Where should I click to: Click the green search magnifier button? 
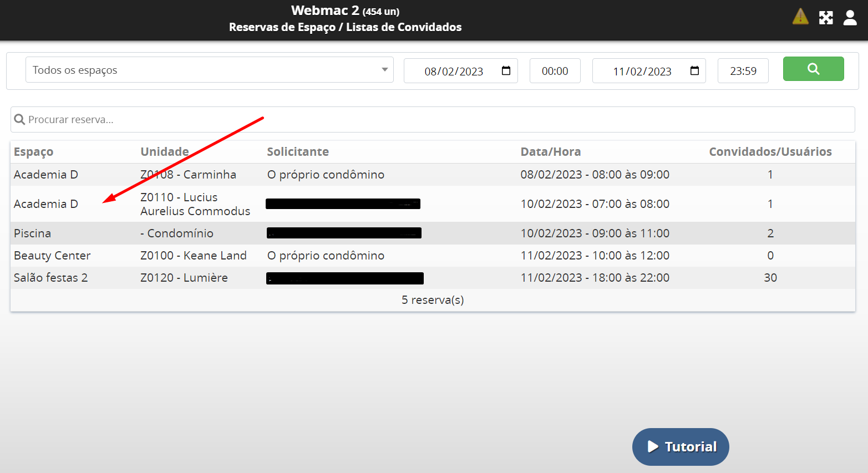pos(813,69)
